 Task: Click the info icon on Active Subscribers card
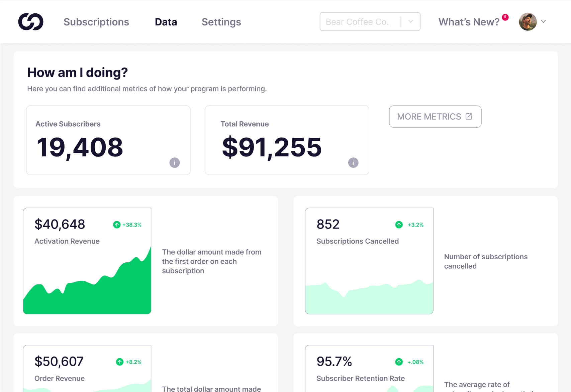175,163
